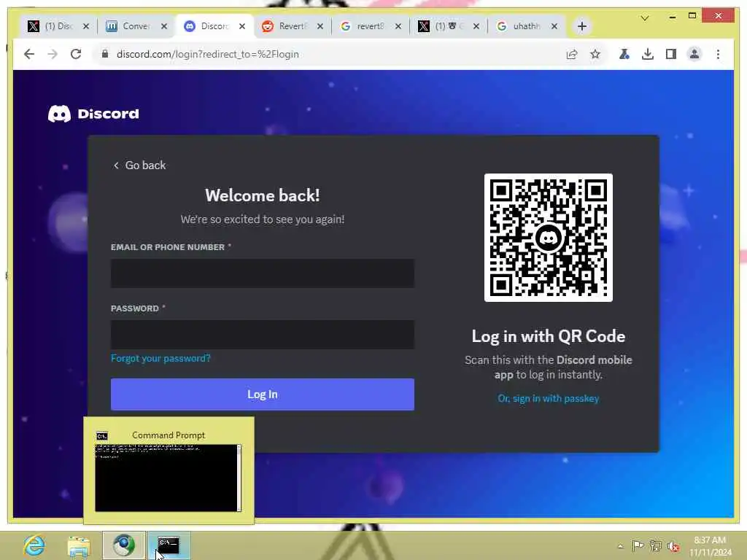Screen dimensions: 747x560
Task: Maximize the Chrome window
Action: pyautogui.click(x=692, y=16)
